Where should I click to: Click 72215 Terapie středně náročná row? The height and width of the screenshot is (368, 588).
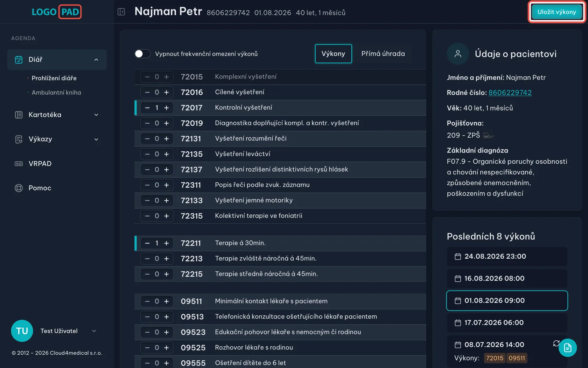click(x=280, y=274)
